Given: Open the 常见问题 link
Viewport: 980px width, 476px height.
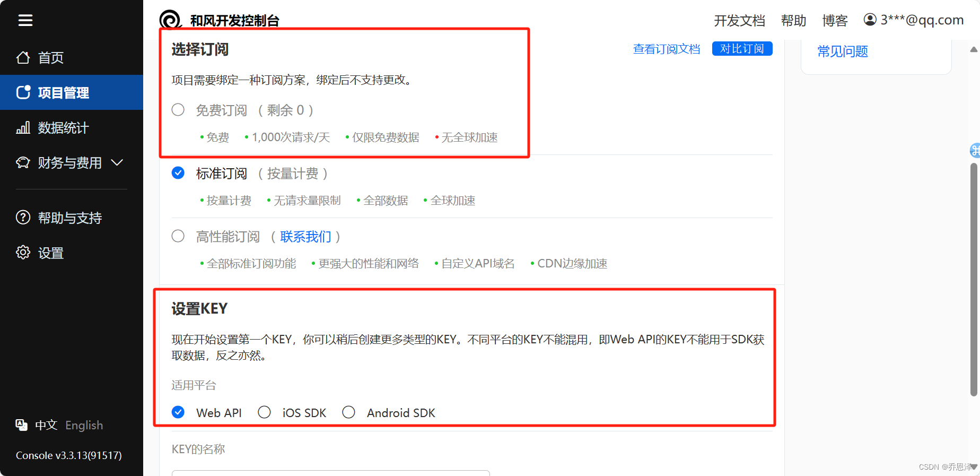Looking at the screenshot, I should (843, 51).
